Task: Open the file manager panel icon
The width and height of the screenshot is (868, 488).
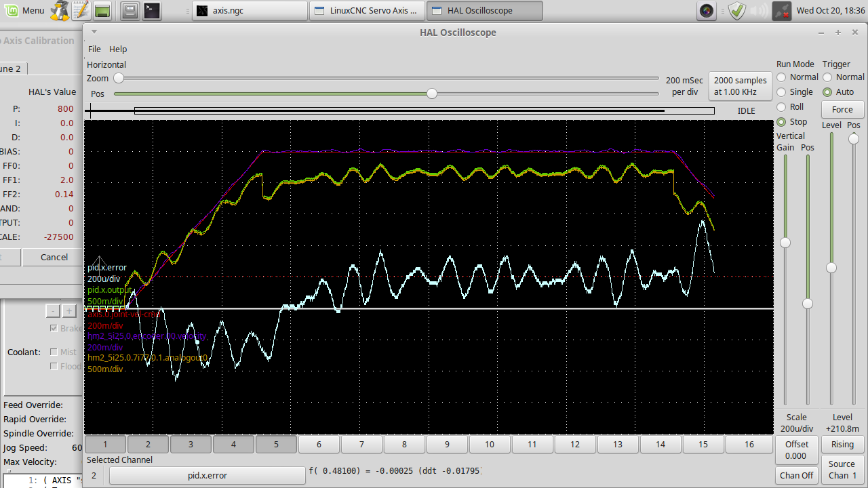Action: tap(131, 10)
